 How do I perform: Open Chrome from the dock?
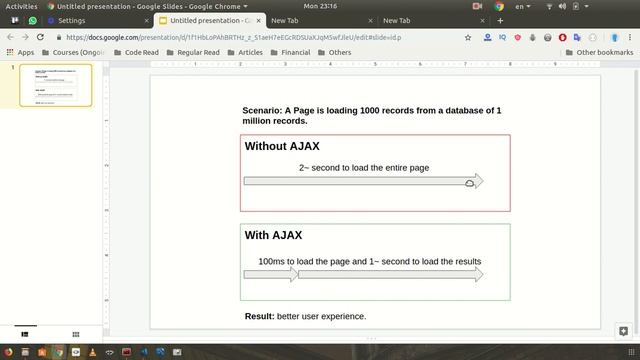[59, 352]
